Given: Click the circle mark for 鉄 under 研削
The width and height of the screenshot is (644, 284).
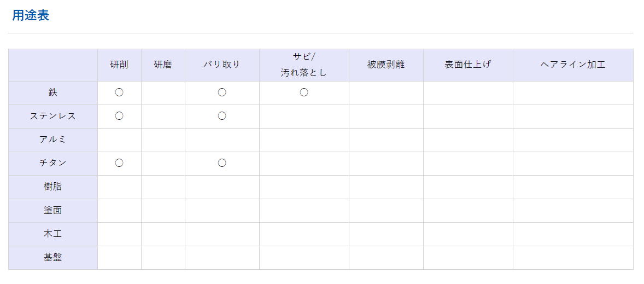Looking at the screenshot, I should point(119,93).
